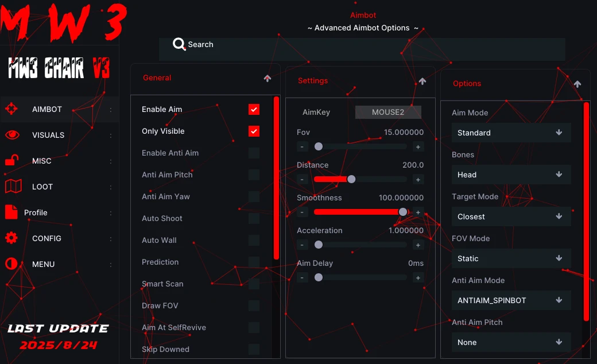Image resolution: width=597 pixels, height=364 pixels.
Task: Uncheck the Enable Aim checkbox
Action: click(254, 109)
